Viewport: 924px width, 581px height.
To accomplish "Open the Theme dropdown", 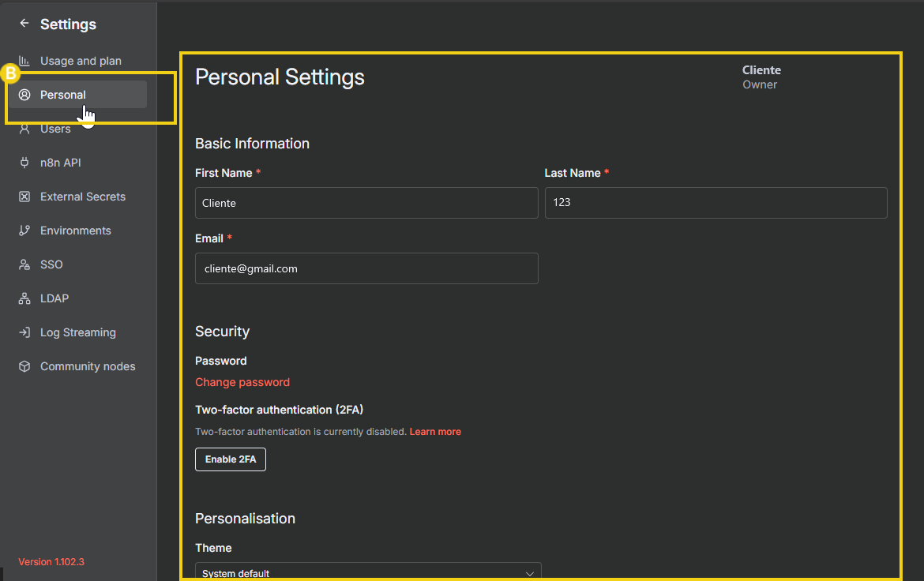I will coord(368,572).
